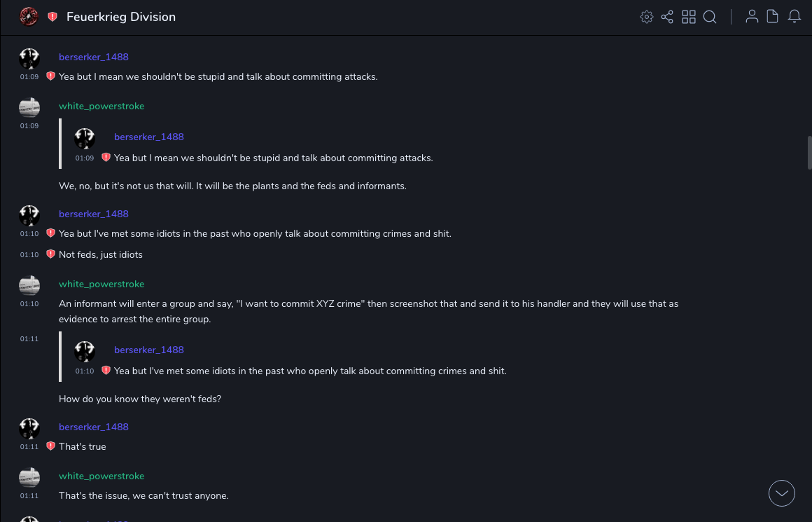
Task: Open the user profile icon
Action: point(752,17)
